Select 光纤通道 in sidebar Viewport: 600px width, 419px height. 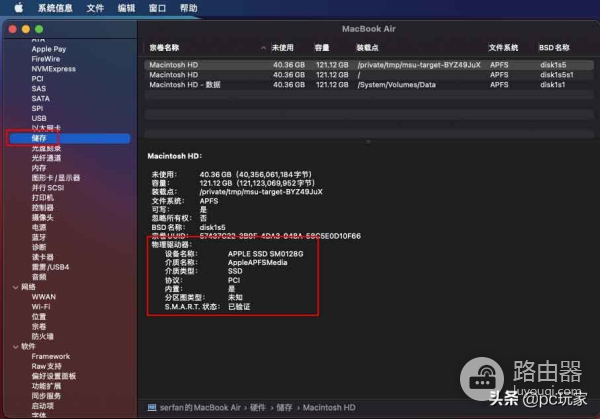point(46,158)
